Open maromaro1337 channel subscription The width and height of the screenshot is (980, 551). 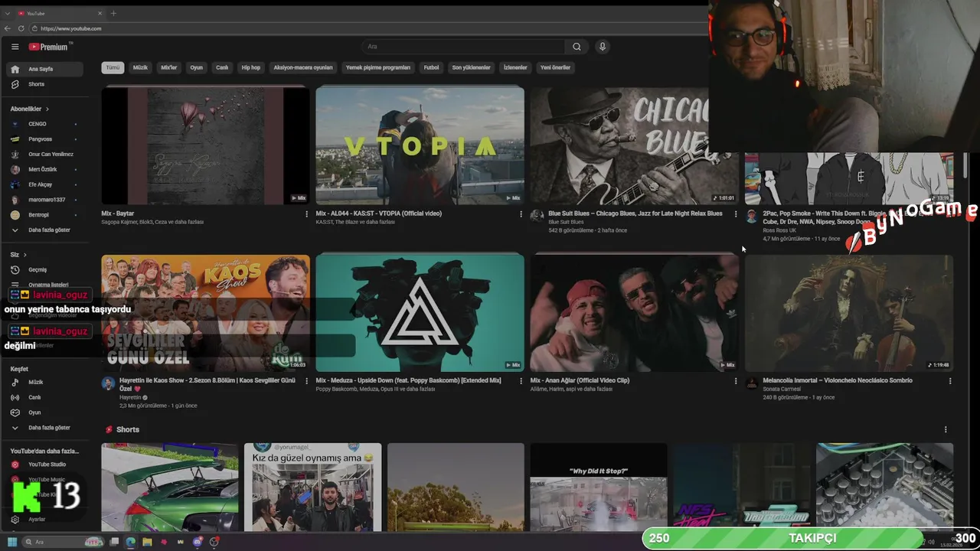[43, 200]
